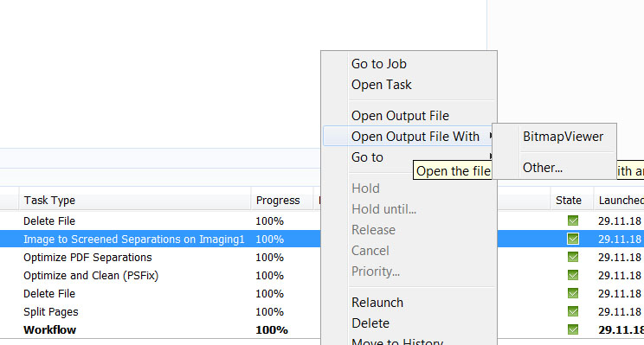The image size is (644, 345).
Task: Open the file with BitmapViewer
Action: click(x=563, y=137)
